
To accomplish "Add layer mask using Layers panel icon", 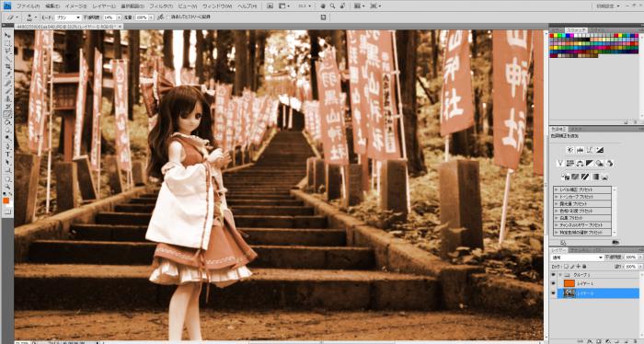I will (x=598, y=341).
